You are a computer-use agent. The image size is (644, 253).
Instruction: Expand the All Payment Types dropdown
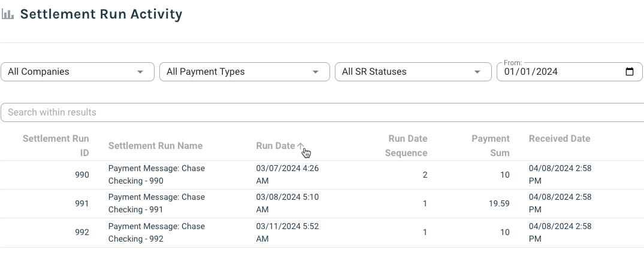pos(244,72)
